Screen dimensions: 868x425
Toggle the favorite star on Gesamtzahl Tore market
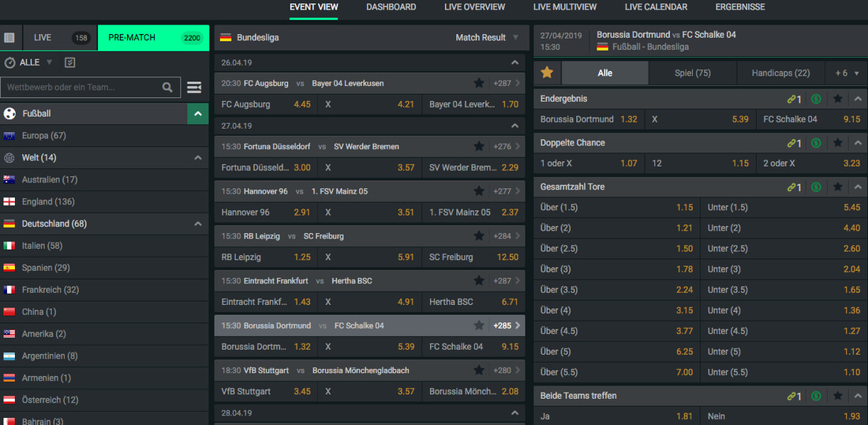(838, 187)
